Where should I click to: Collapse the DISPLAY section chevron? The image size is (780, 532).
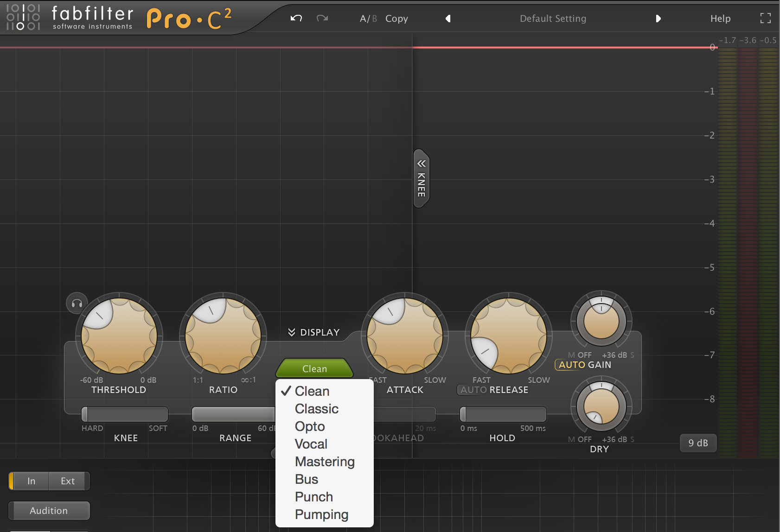[292, 332]
